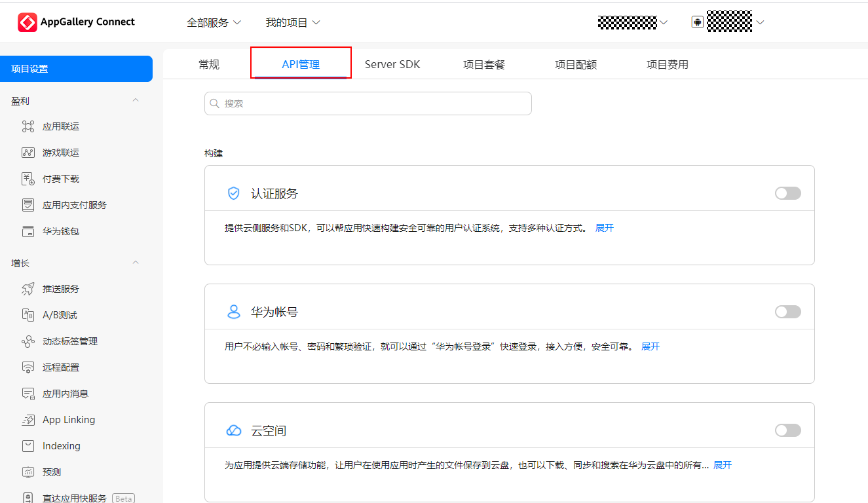Click the 推送服务 rocket icon

click(28, 289)
